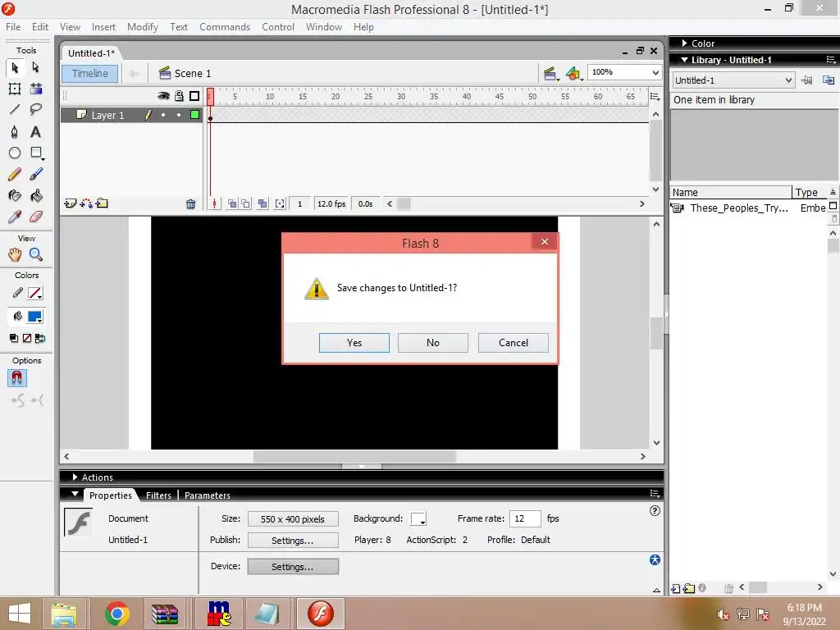Click the Device Settings button
This screenshot has width=840, height=630.
(293, 567)
